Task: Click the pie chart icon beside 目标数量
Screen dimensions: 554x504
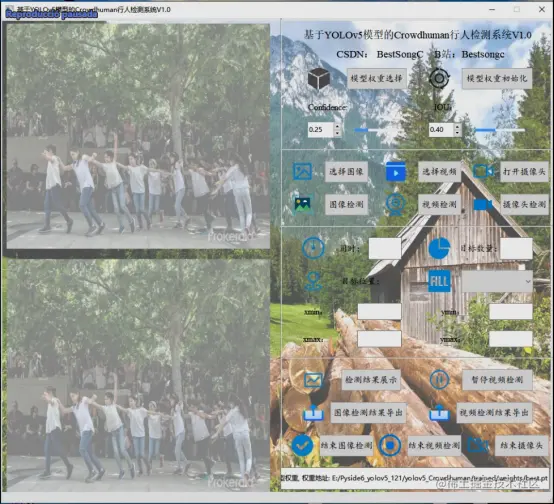Action: pos(439,248)
